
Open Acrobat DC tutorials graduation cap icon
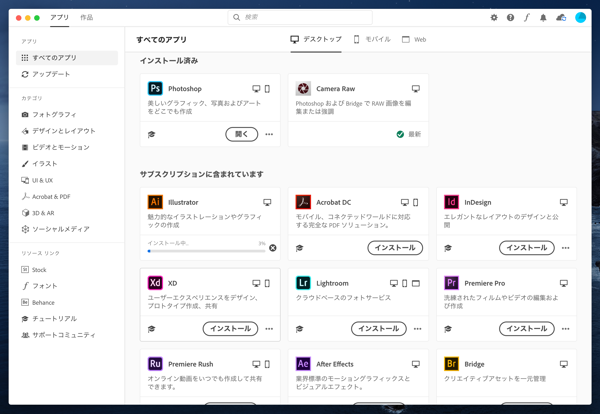pos(300,248)
